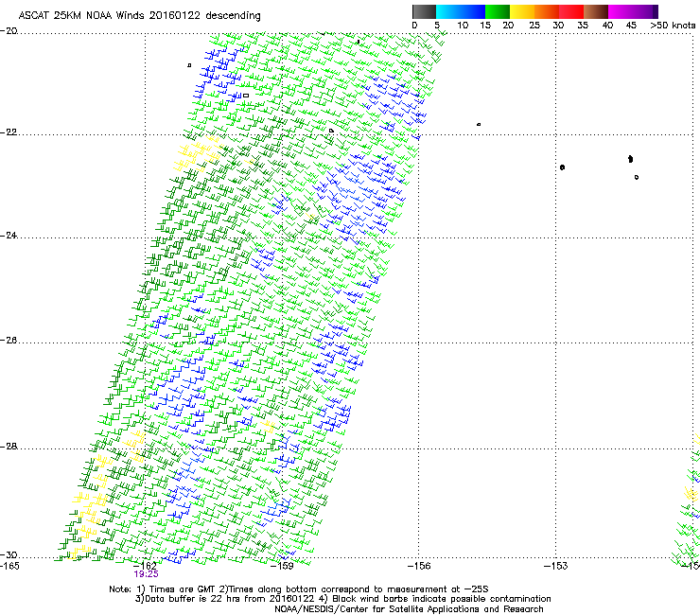Click the '-162' longitude axis label

click(145, 566)
